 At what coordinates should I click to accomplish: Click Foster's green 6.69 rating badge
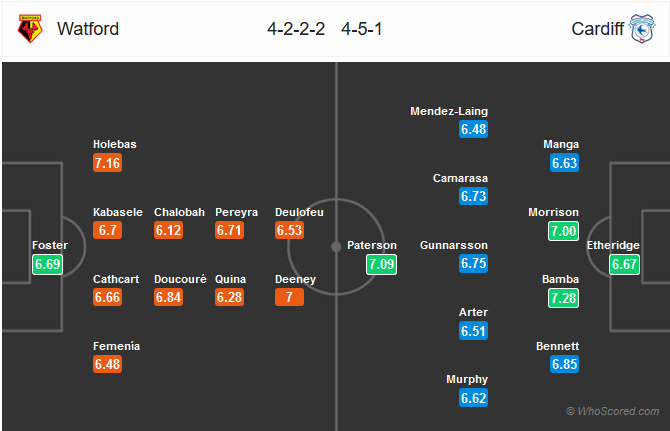click(x=47, y=264)
